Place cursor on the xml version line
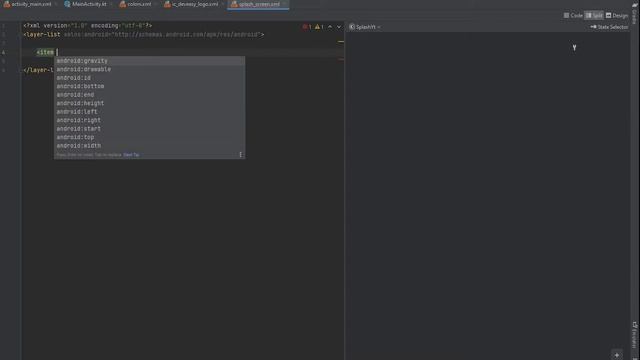 [87, 26]
